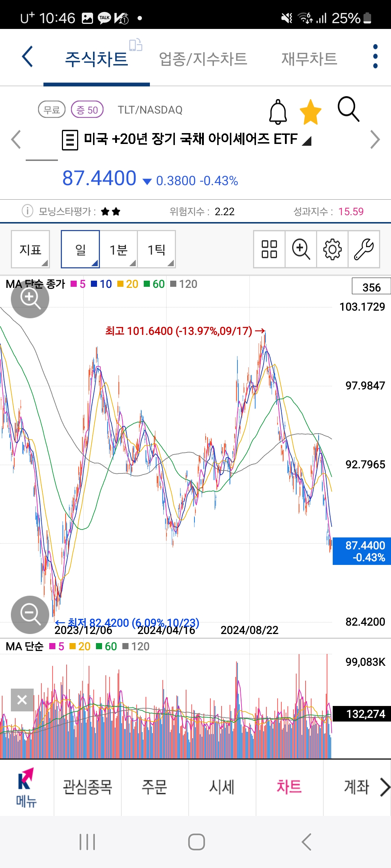Viewport: 391px width, 868px height.
Task: Tap the green MA 60 legend
Action: pos(154,284)
